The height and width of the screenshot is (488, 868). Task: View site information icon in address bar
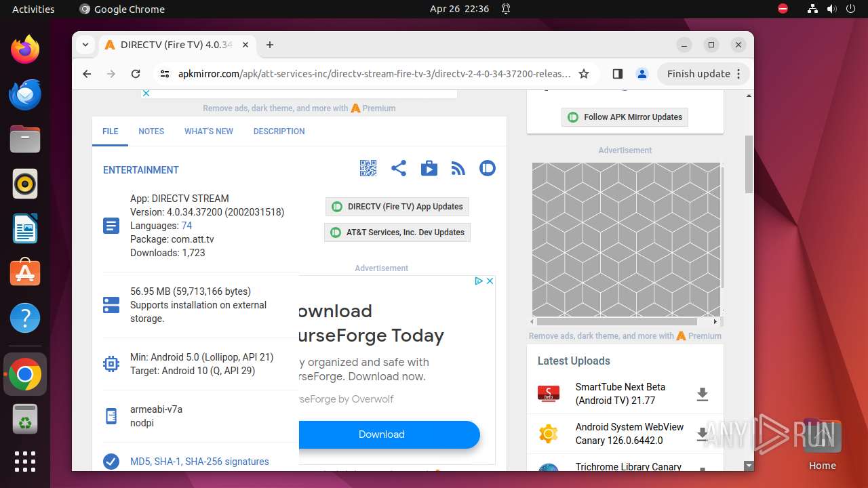coord(164,74)
